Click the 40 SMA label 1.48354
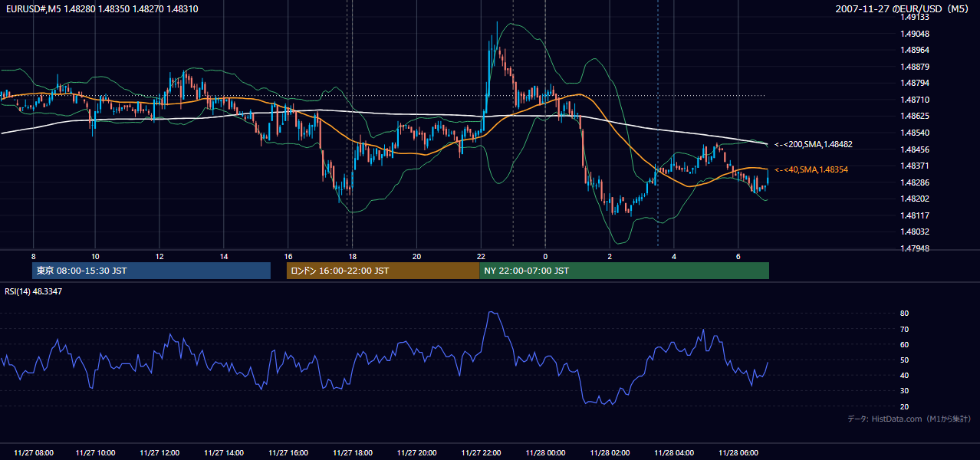This screenshot has height=460, width=980. tap(811, 169)
